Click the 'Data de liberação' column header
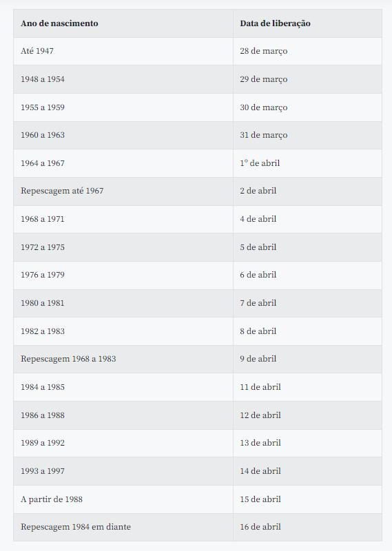Image resolution: width=392 pixels, height=551 pixels. coord(308,23)
